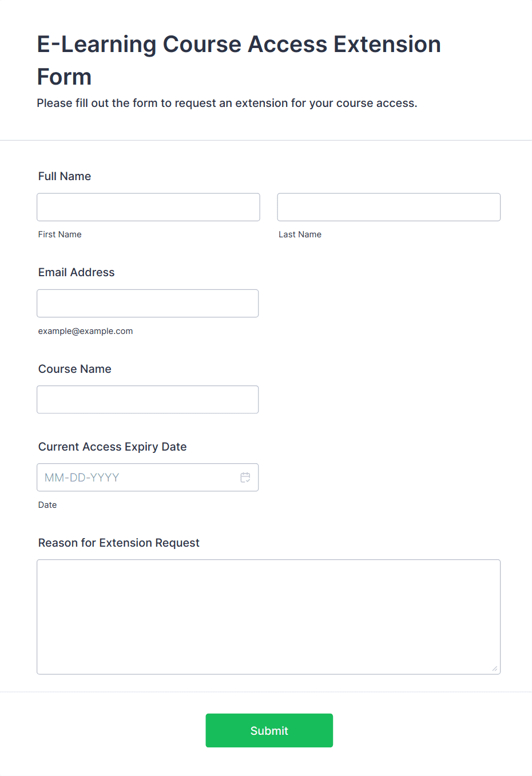The image size is (532, 776).
Task: Click the Last Name sublabel
Action: (x=300, y=234)
